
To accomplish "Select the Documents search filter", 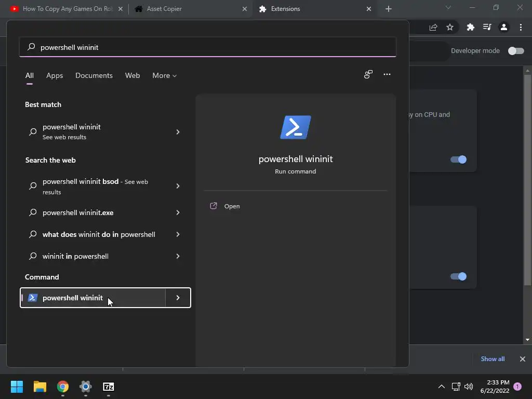I will click(94, 76).
